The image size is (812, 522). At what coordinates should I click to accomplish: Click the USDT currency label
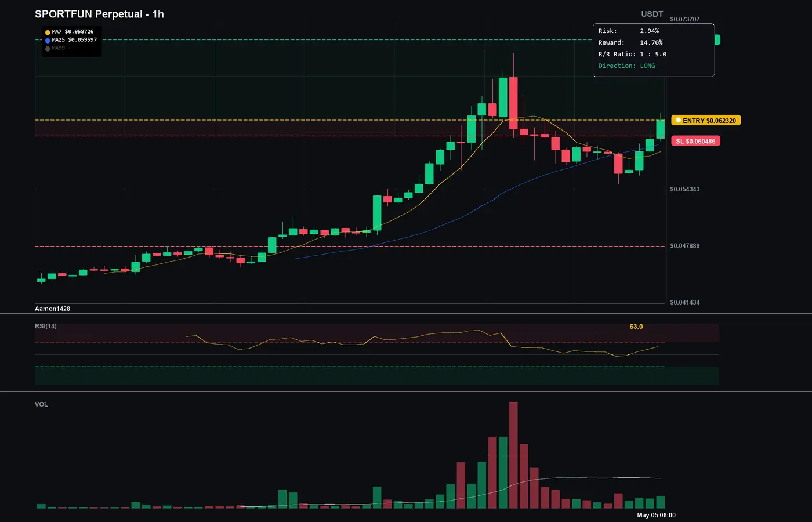pyautogui.click(x=652, y=14)
